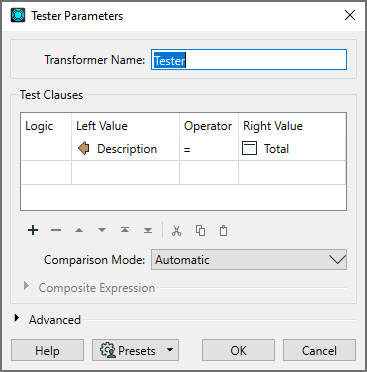Click the Transformer Name input field
The image size is (367, 372).
249,60
